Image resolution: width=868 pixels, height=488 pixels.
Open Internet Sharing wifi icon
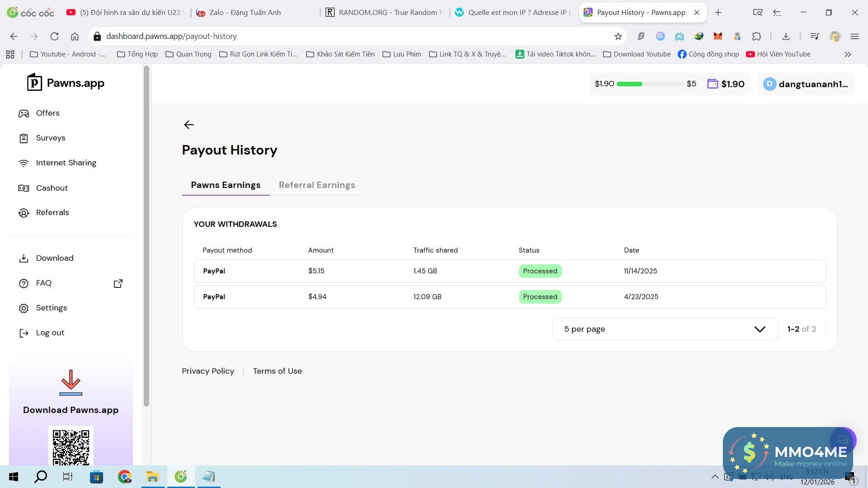pyautogui.click(x=24, y=163)
